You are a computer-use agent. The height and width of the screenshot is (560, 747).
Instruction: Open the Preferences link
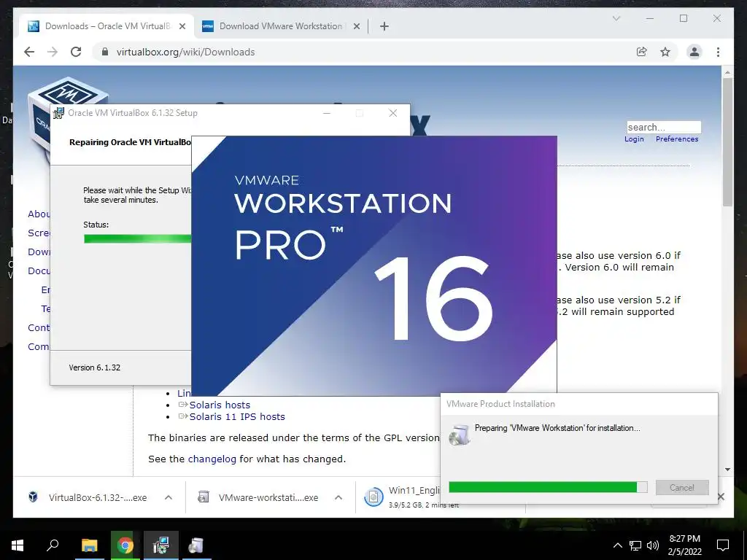pyautogui.click(x=677, y=139)
